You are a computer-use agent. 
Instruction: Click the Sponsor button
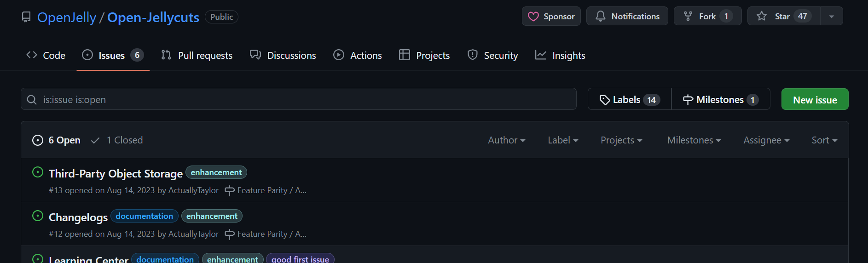coord(551,16)
